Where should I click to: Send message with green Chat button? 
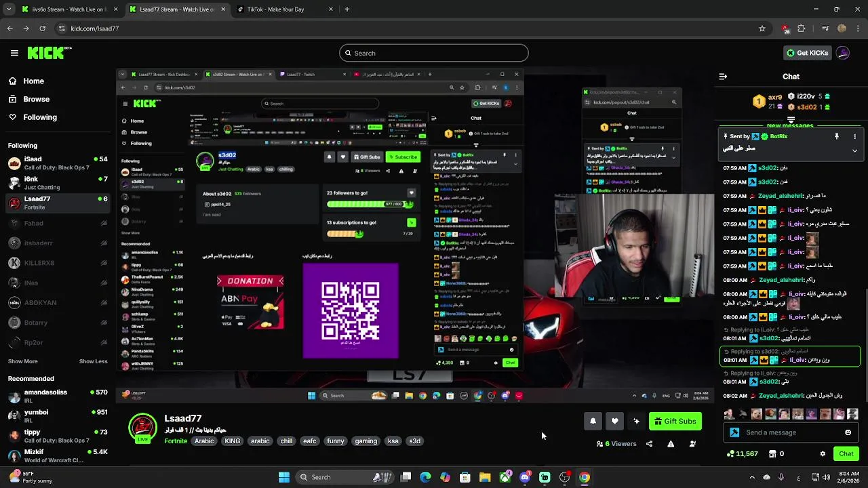[846, 454]
